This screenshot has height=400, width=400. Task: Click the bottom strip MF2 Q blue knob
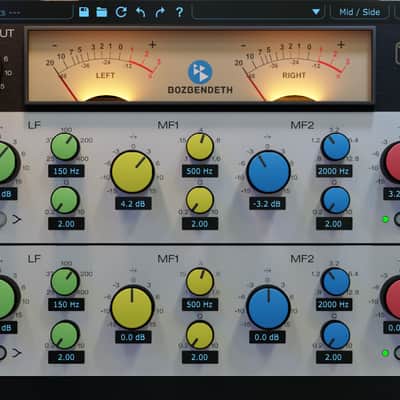point(336,335)
